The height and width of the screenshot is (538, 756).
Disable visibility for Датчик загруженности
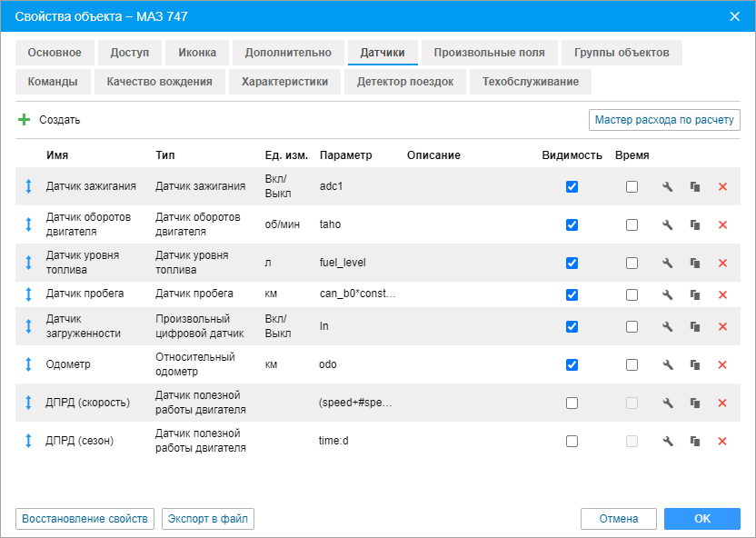572,326
